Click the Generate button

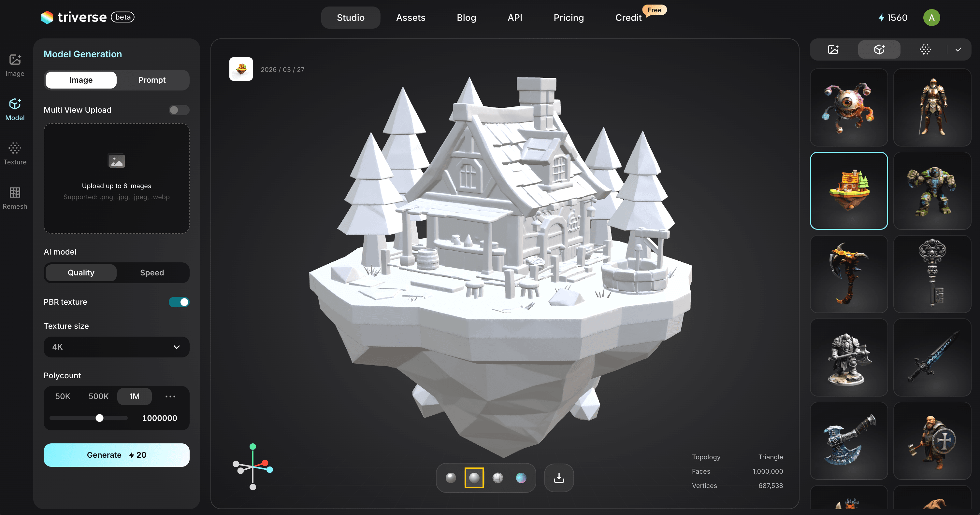116,455
